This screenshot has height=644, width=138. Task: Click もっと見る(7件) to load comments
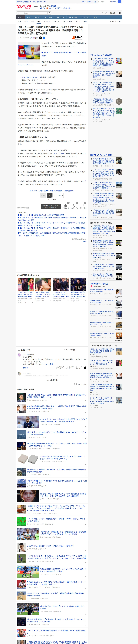(x=52, y=380)
